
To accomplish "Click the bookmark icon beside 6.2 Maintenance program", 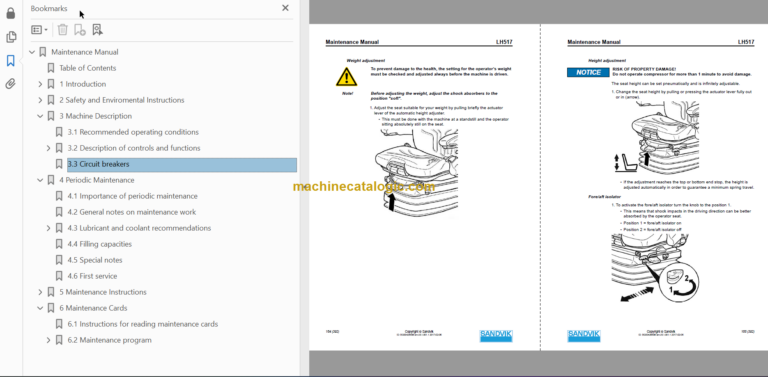I will point(59,340).
